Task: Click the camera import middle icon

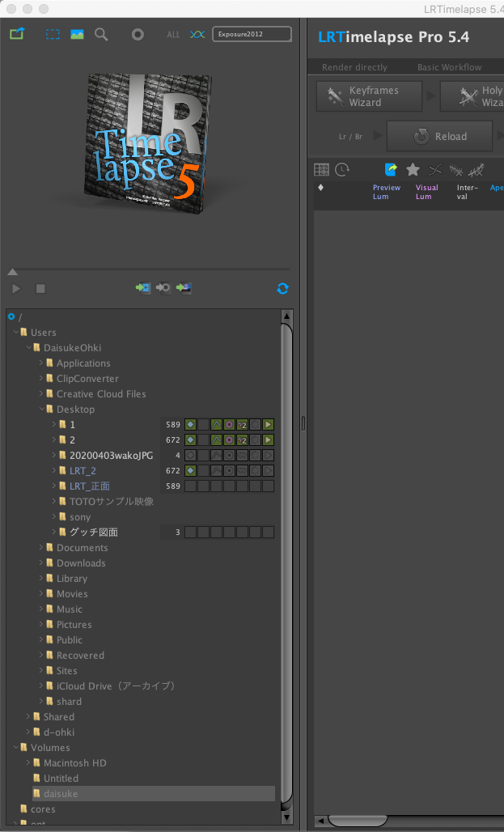Action: (x=163, y=287)
